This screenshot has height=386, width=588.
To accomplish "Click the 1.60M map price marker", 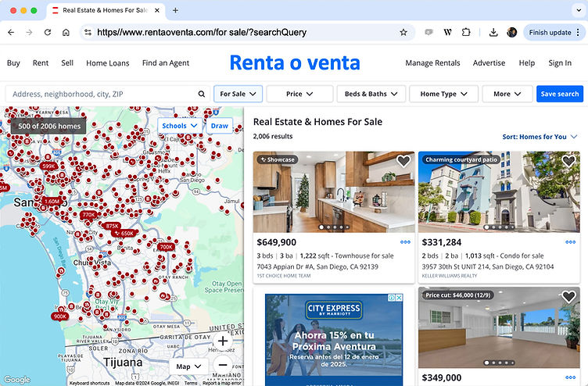I will (52, 202).
